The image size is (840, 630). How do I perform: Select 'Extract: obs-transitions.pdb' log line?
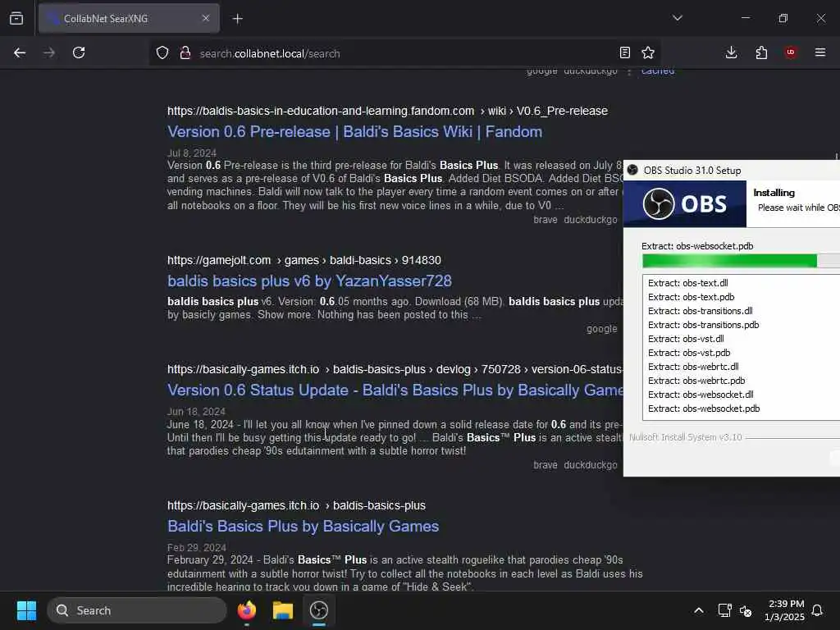click(x=703, y=325)
